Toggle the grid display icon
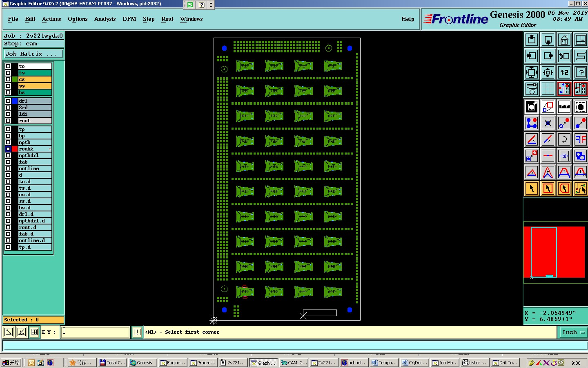The image size is (588, 368). [548, 89]
